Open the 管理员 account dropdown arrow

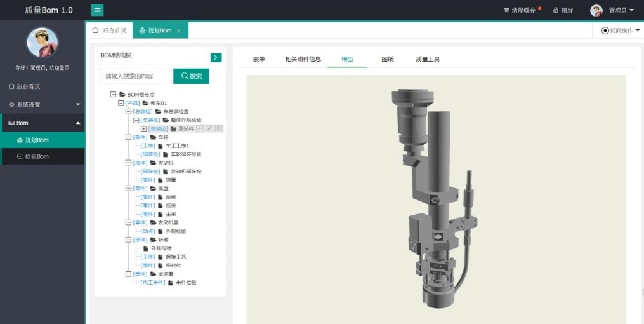tap(632, 10)
